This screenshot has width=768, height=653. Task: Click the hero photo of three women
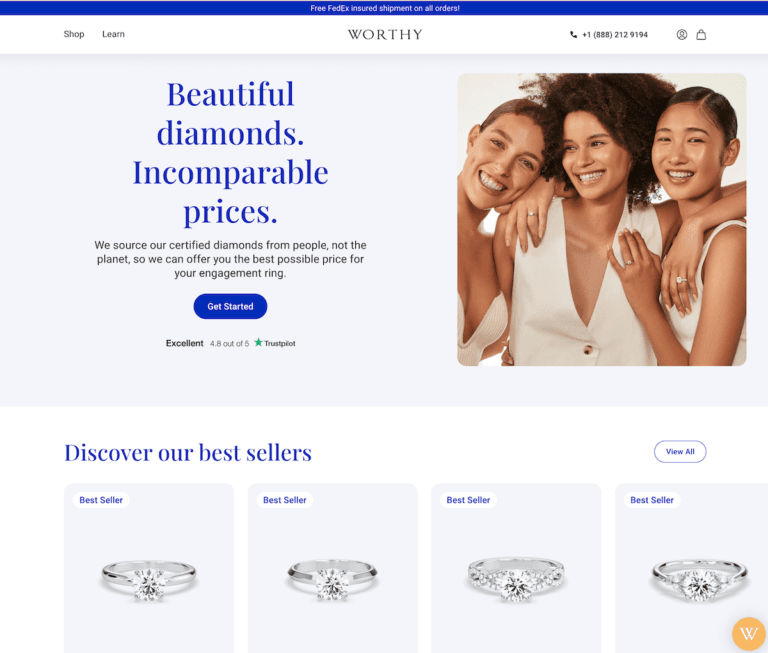(x=601, y=219)
